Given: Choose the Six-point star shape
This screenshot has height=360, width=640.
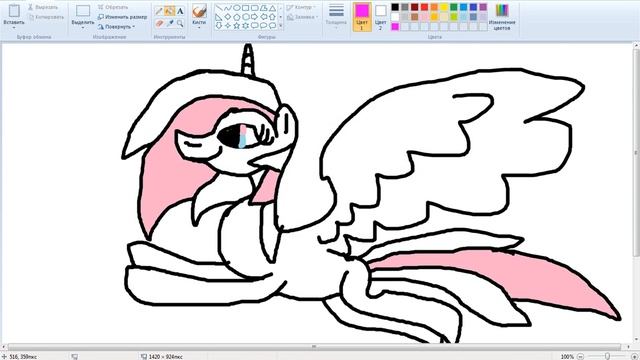Looking at the screenshot, I should click(x=246, y=26).
